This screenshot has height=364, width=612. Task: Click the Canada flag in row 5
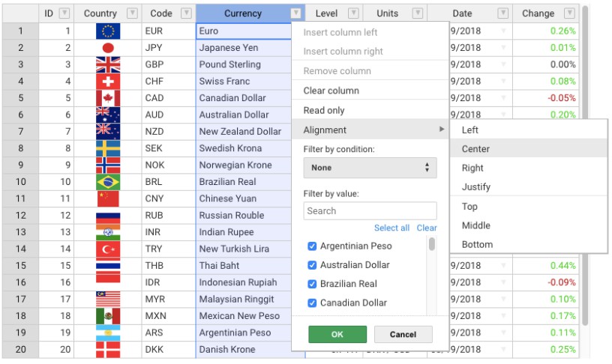[108, 98]
